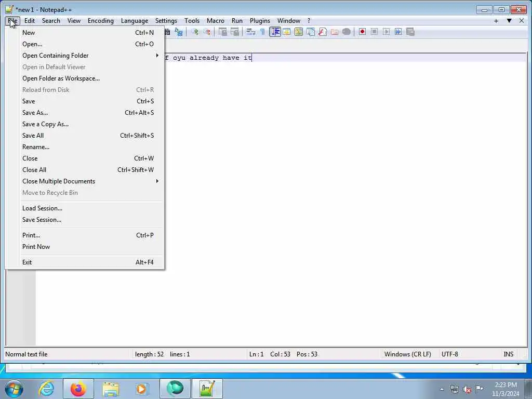
Task: Select Rename... in File menu
Action: tap(85, 147)
